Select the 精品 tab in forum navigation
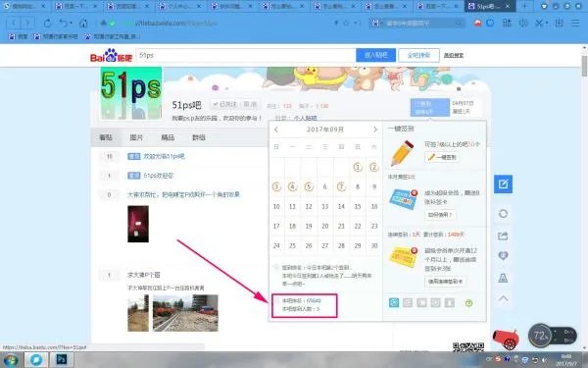 pyautogui.click(x=168, y=137)
